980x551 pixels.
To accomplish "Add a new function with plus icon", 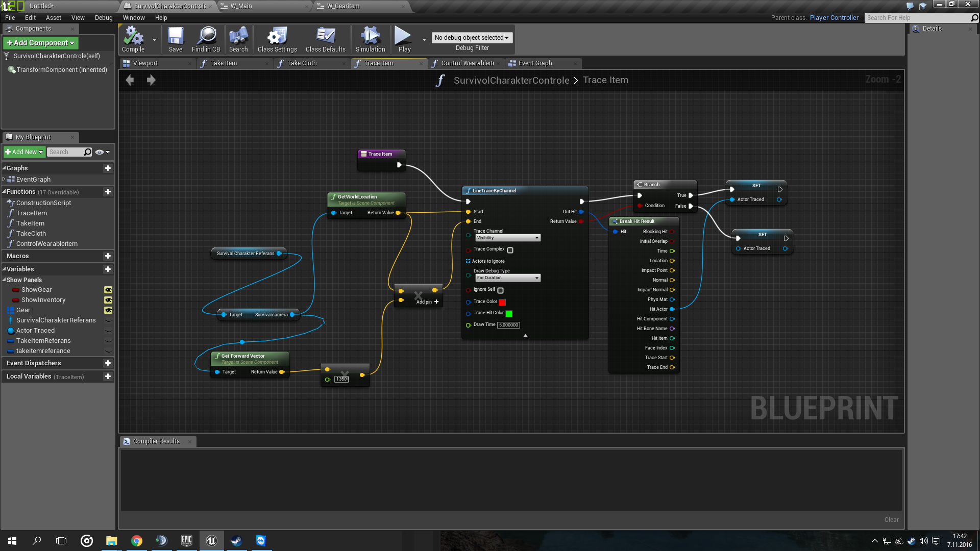I will coord(108,192).
